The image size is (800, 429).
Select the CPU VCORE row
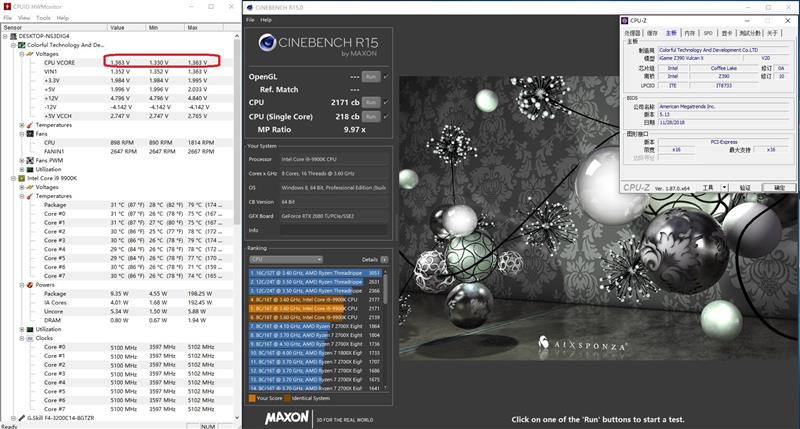click(x=117, y=63)
